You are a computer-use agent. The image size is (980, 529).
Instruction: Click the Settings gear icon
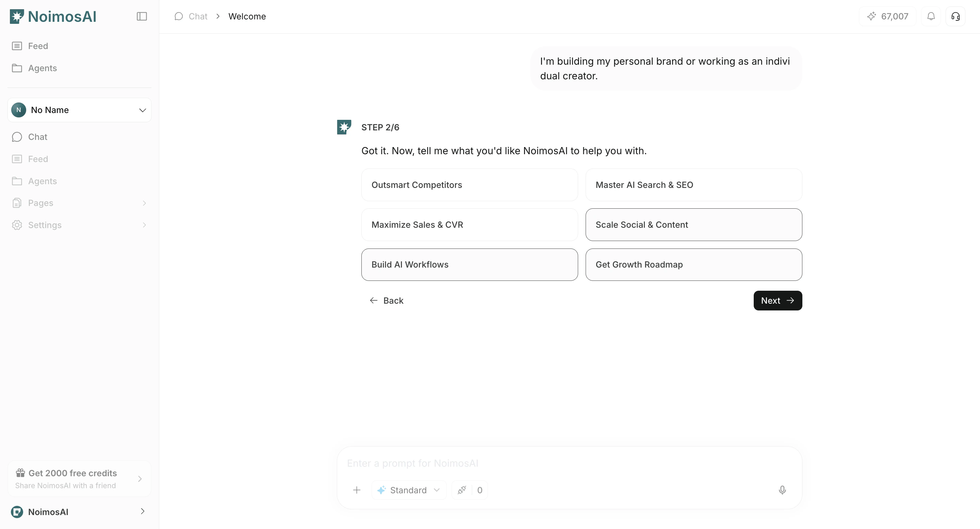pos(17,225)
